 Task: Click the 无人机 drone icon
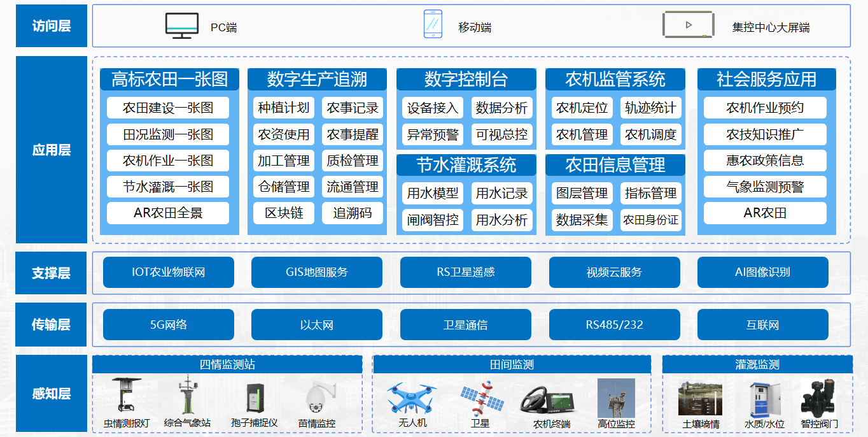(412, 399)
